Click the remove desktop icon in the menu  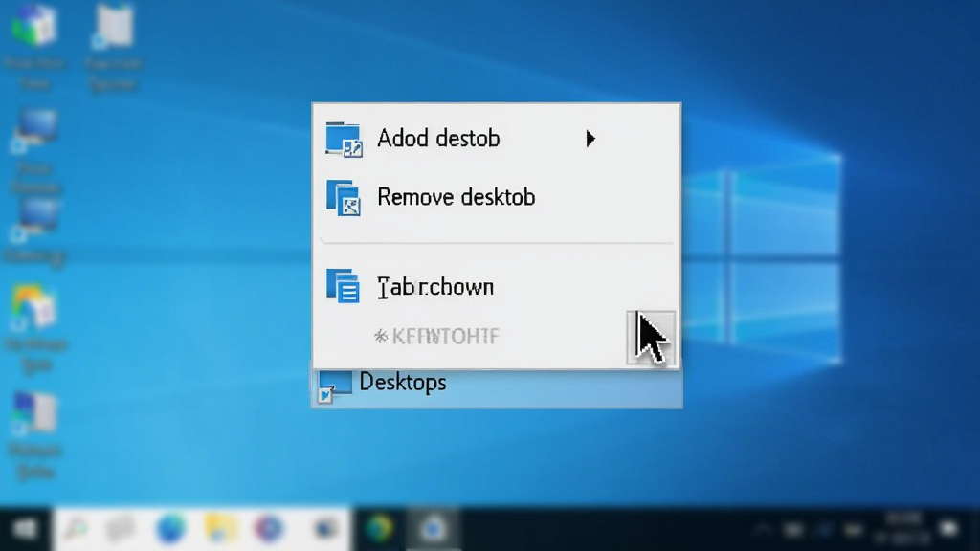click(344, 197)
